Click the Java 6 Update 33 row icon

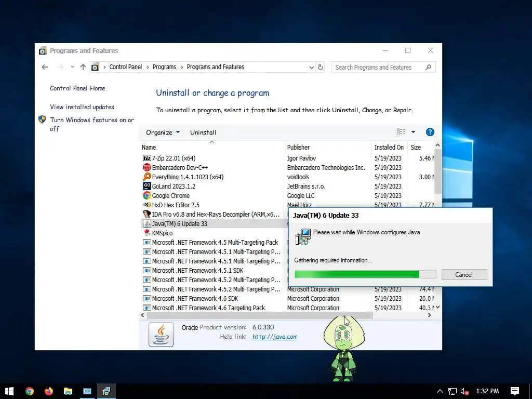147,223
